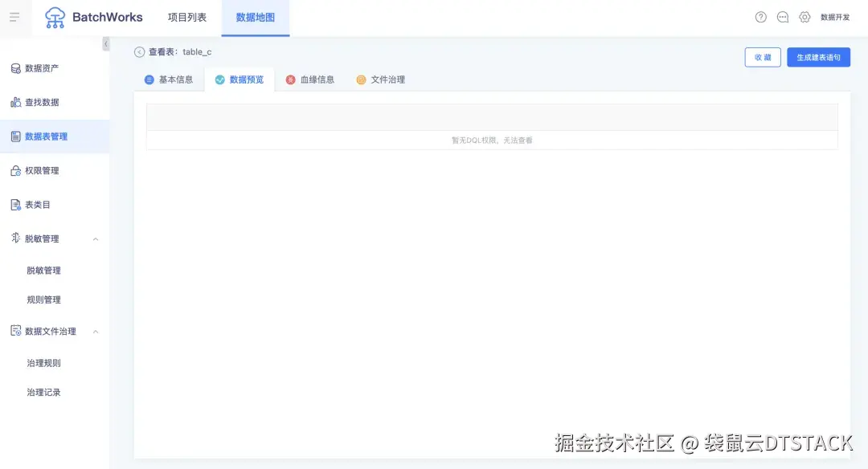Click the back arrow beside 查看表 table_c
868x469 pixels.
point(137,51)
